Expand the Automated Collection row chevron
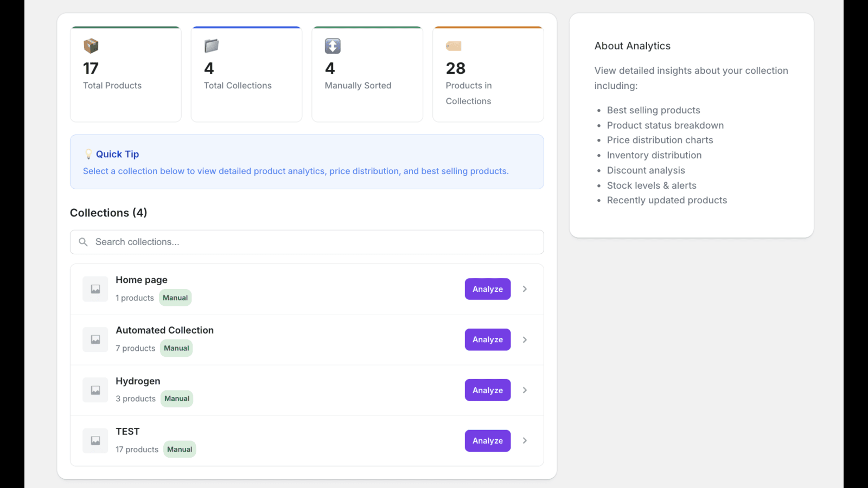The width and height of the screenshot is (868, 488). point(525,339)
